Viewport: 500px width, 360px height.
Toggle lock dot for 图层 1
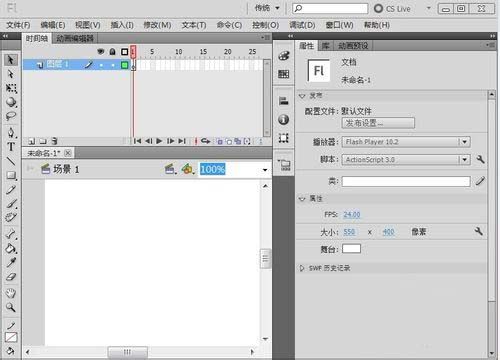click(113, 65)
